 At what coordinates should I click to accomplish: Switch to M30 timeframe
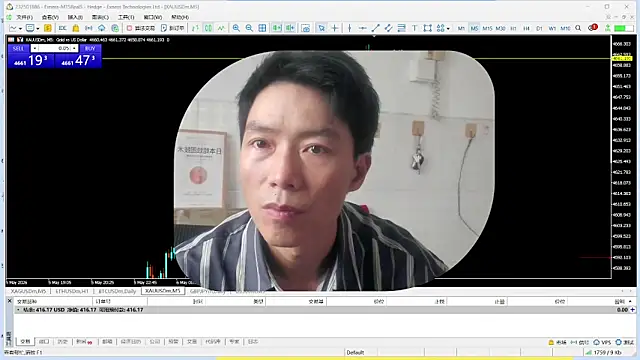point(500,28)
